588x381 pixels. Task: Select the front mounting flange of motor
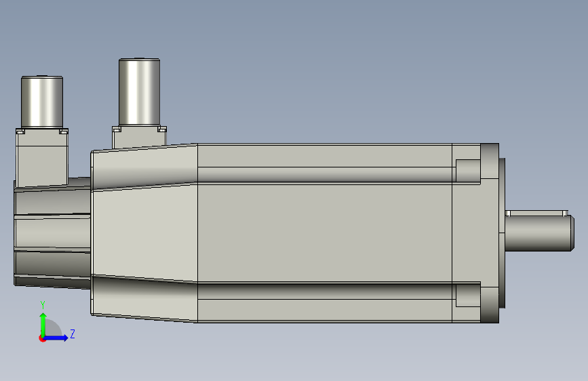click(x=490, y=233)
